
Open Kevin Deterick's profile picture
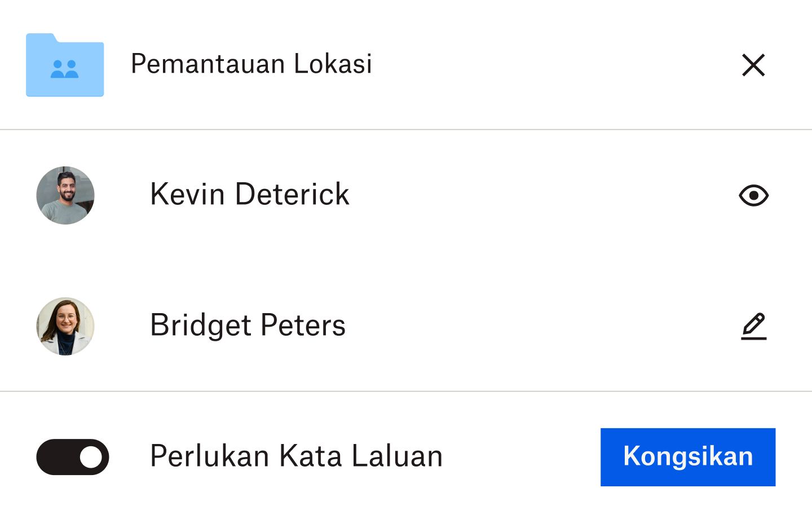(65, 195)
